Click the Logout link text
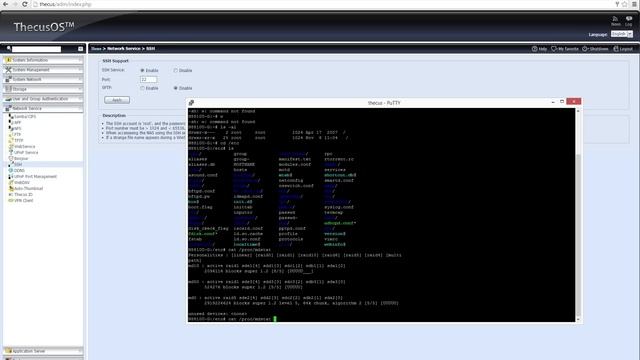 pos(626,49)
